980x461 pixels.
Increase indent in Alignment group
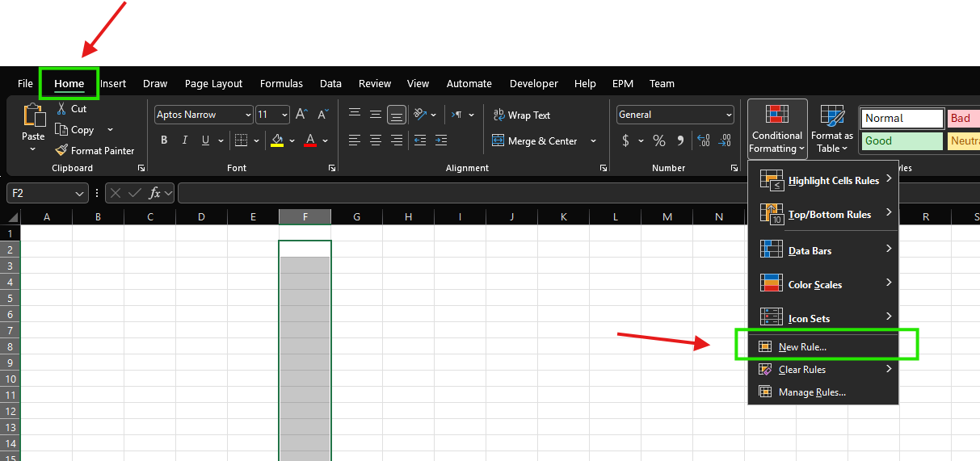coord(440,140)
